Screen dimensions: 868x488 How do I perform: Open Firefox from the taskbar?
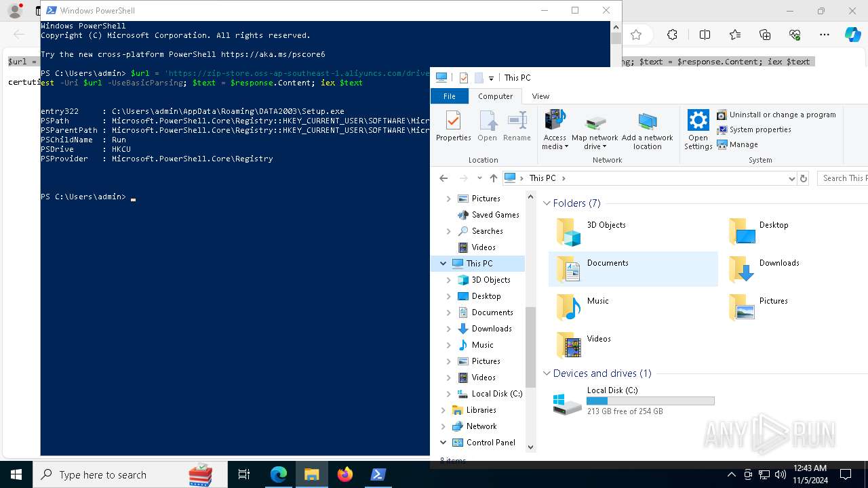[345, 474]
